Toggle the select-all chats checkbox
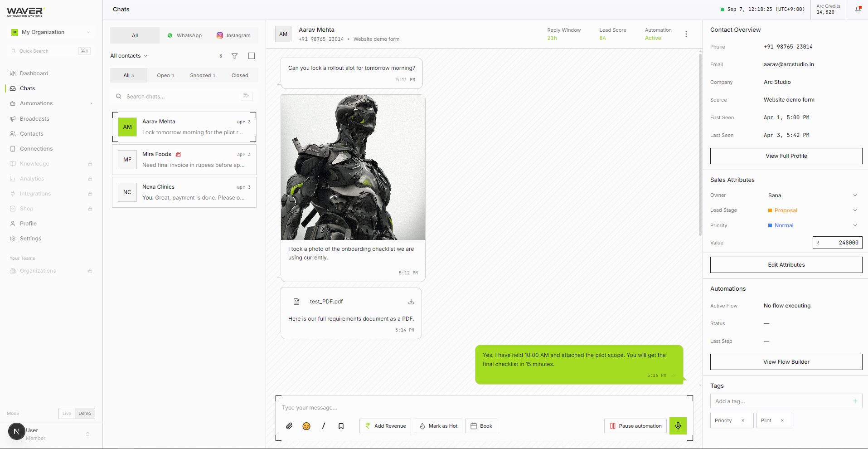Viewport: 868px width, 449px height. click(252, 56)
